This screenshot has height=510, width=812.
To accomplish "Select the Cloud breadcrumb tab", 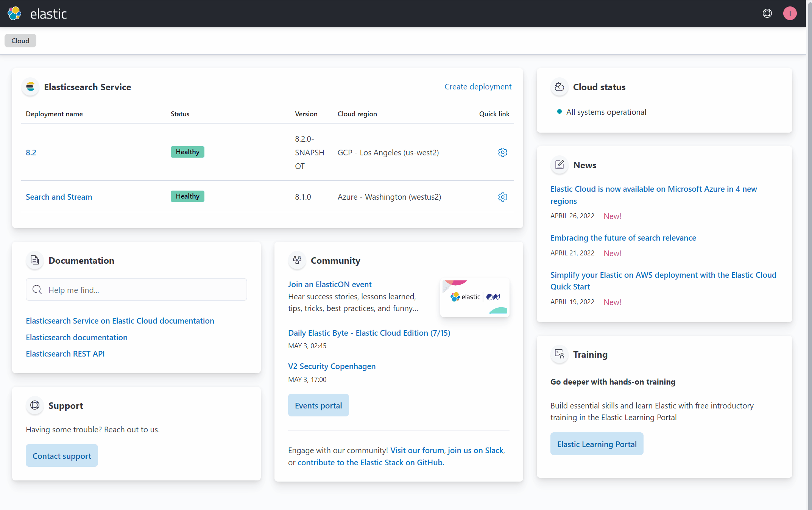I will click(20, 41).
